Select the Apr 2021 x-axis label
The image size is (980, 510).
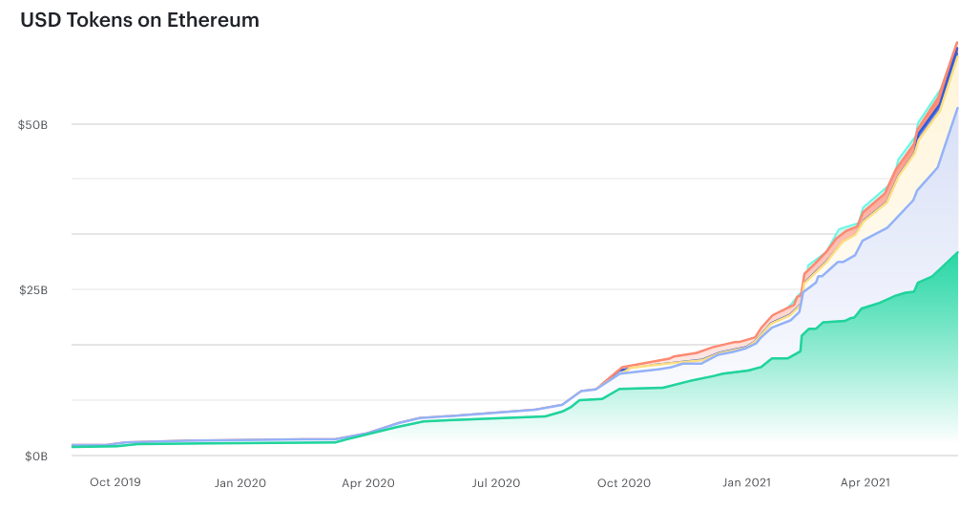[x=865, y=483]
